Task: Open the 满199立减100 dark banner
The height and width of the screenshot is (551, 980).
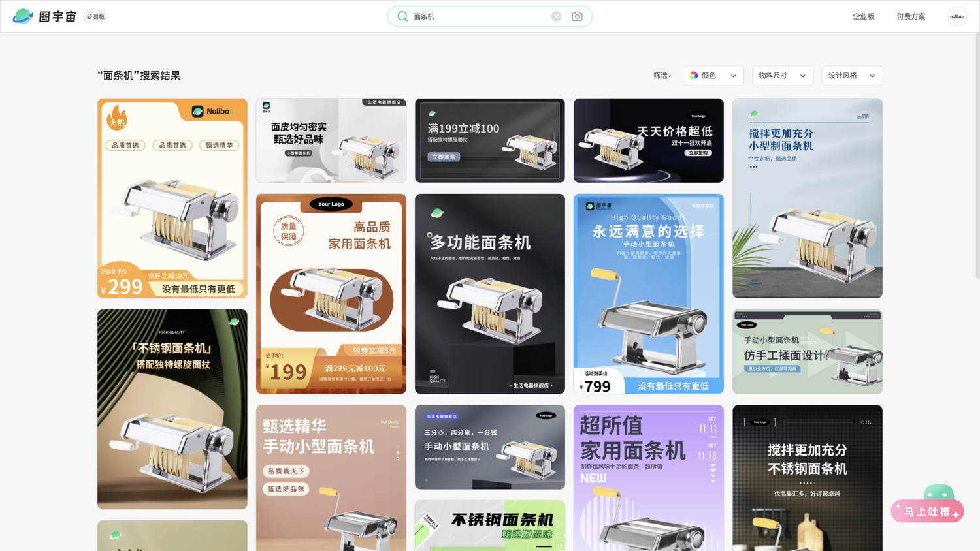Action: tap(490, 140)
